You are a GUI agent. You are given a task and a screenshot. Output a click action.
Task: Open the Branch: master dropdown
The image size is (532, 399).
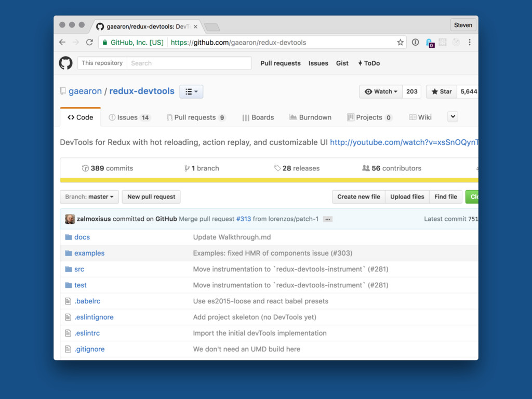click(x=89, y=197)
